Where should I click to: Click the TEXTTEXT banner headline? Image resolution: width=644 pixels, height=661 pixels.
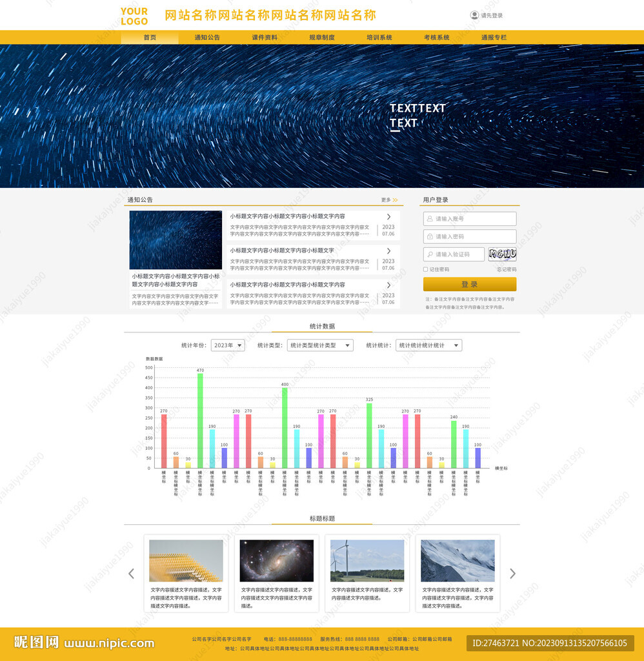pos(418,108)
